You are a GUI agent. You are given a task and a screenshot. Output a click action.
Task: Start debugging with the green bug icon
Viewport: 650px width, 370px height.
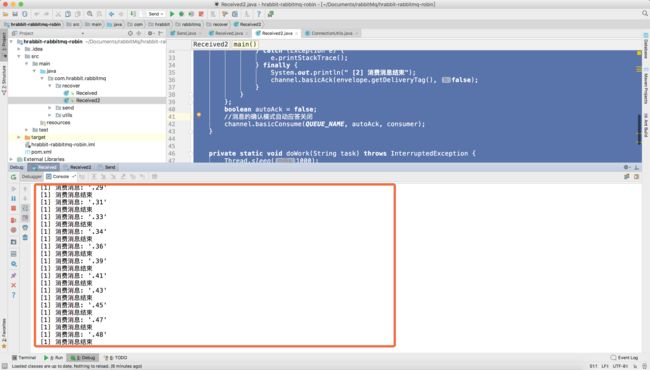[x=182, y=14]
